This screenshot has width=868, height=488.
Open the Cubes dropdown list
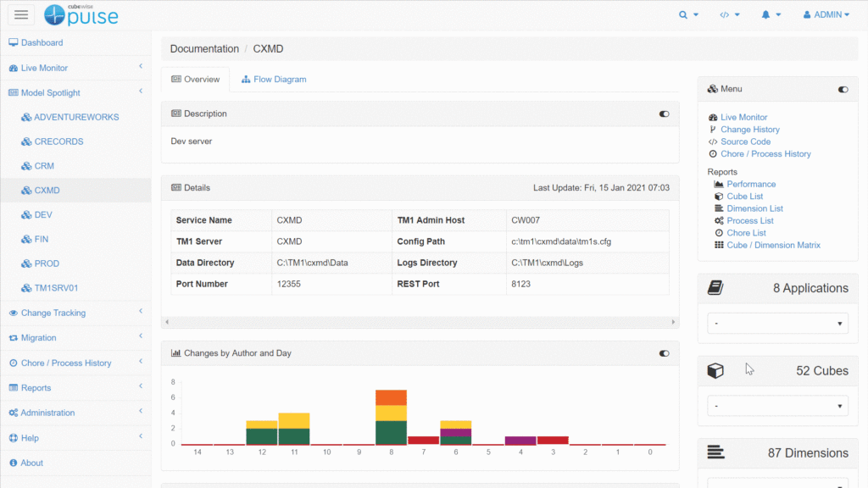(x=777, y=406)
